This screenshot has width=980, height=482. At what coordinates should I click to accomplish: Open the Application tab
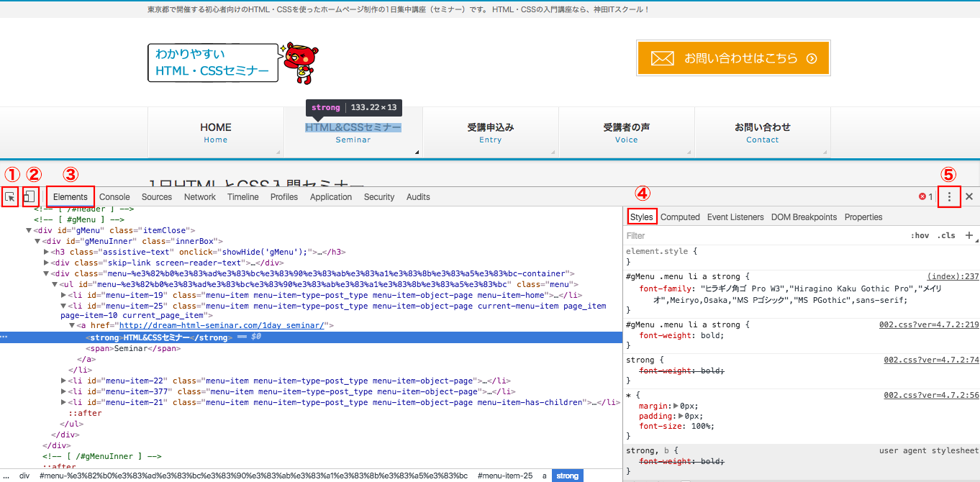331,196
